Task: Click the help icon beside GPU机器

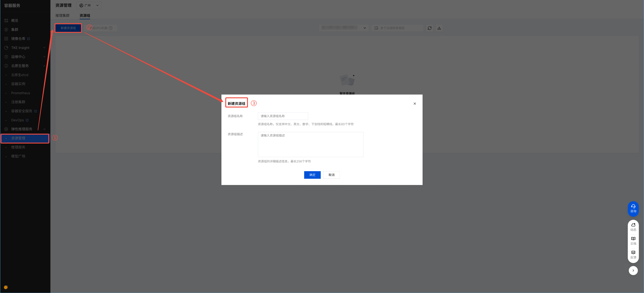Action: [111, 28]
